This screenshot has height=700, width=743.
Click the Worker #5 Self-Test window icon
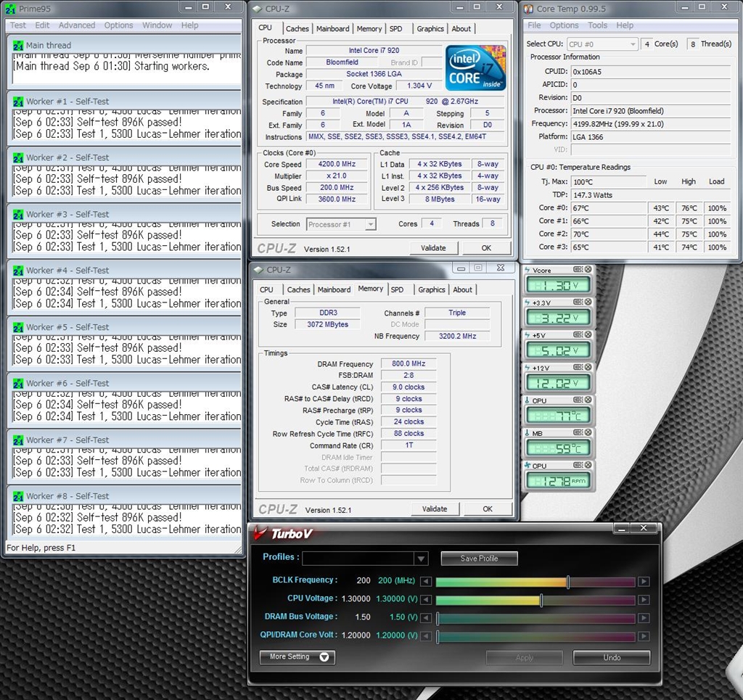[18, 327]
